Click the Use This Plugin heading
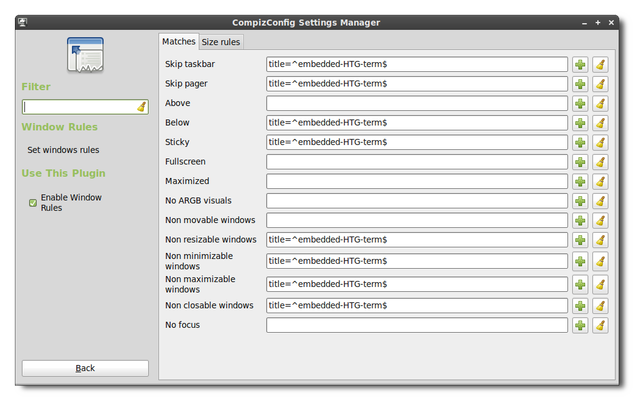This screenshot has height=404, width=640. click(63, 173)
